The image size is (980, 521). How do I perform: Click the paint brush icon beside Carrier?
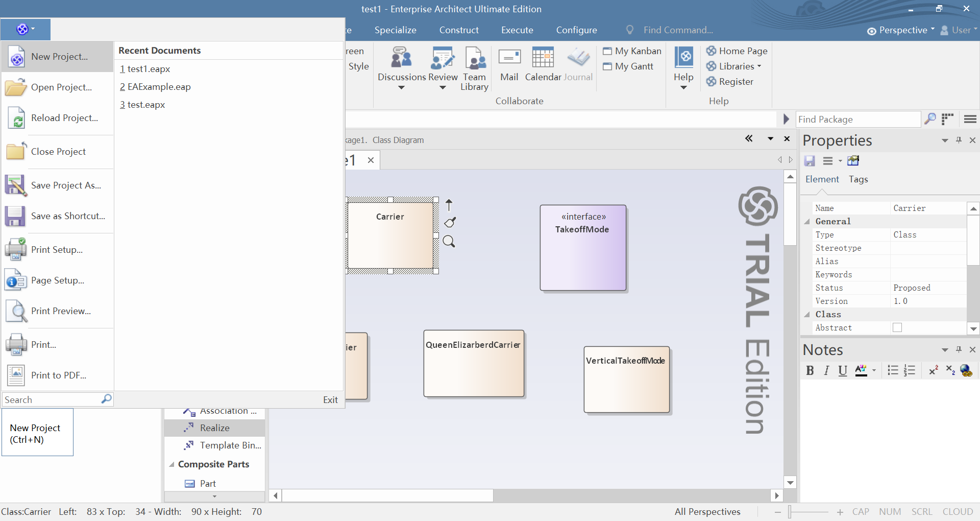coord(450,222)
